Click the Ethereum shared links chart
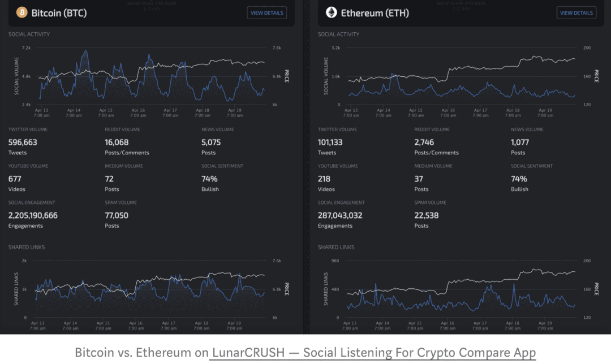Image resolution: width=611 pixels, height=364 pixels. (x=462, y=289)
